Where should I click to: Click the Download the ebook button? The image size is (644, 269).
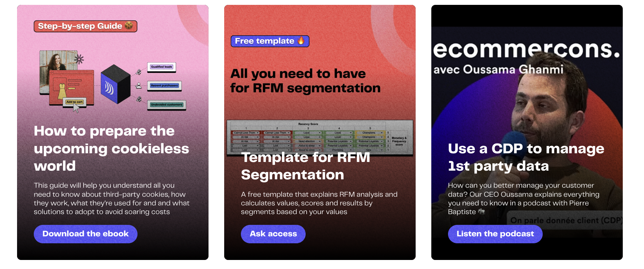(x=86, y=234)
